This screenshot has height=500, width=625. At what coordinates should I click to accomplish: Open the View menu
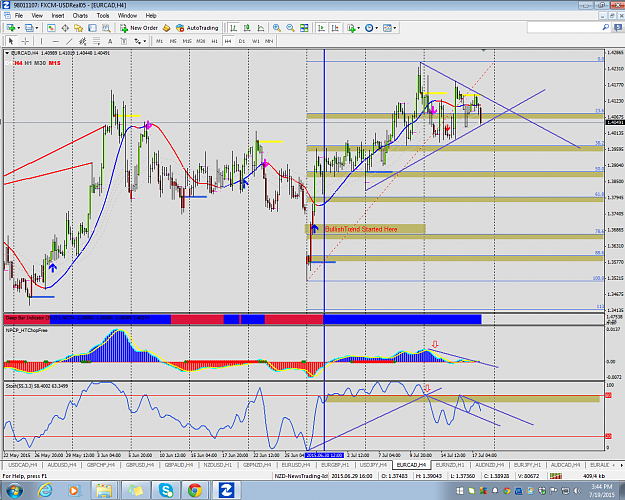click(37, 16)
